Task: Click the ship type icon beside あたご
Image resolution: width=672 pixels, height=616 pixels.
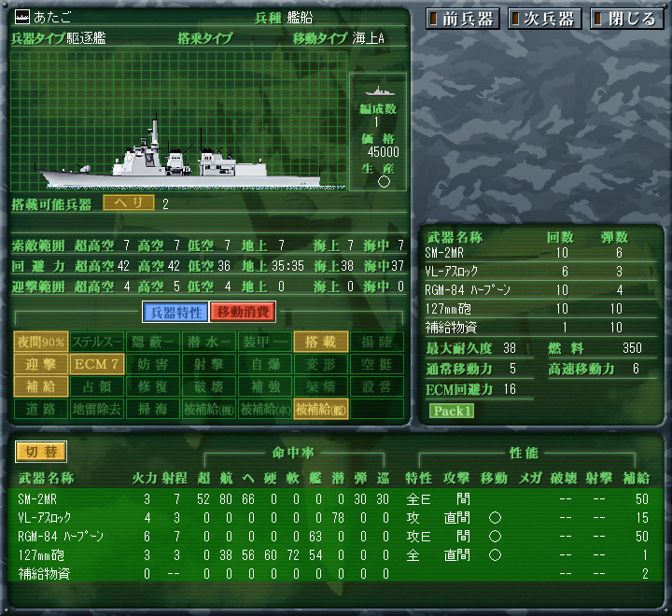Action: coord(21,17)
